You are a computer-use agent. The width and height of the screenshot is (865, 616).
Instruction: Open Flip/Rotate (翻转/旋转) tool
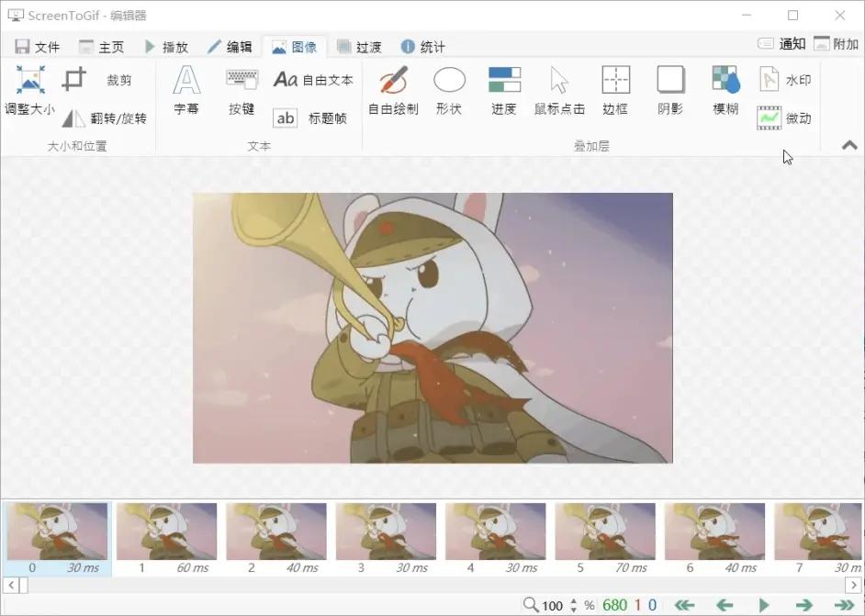(105, 118)
